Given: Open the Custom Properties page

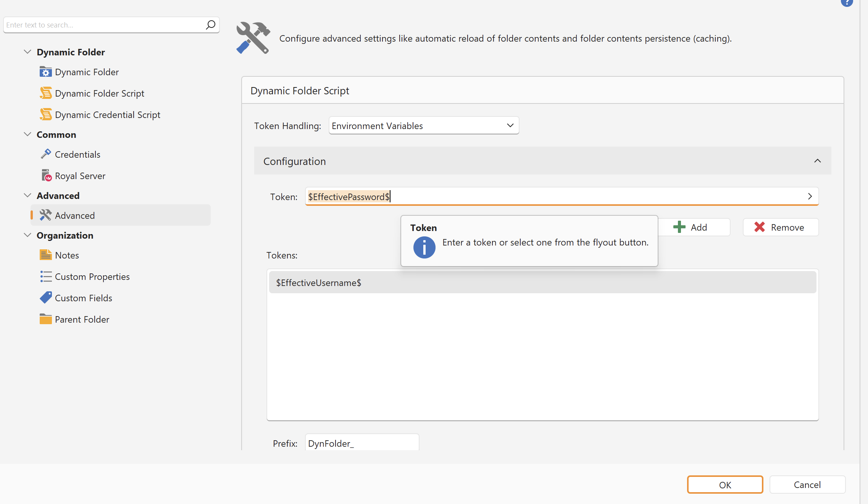Looking at the screenshot, I should [92, 276].
